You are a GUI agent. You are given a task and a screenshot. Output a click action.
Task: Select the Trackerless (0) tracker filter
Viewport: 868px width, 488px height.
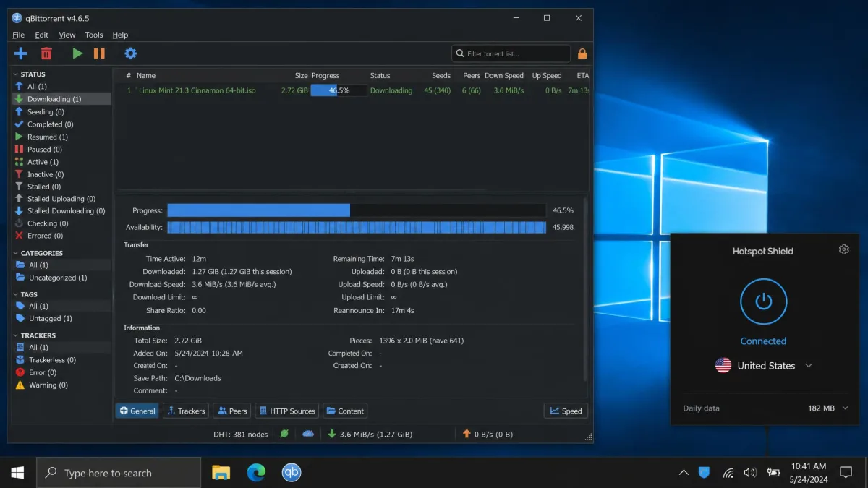(x=61, y=360)
